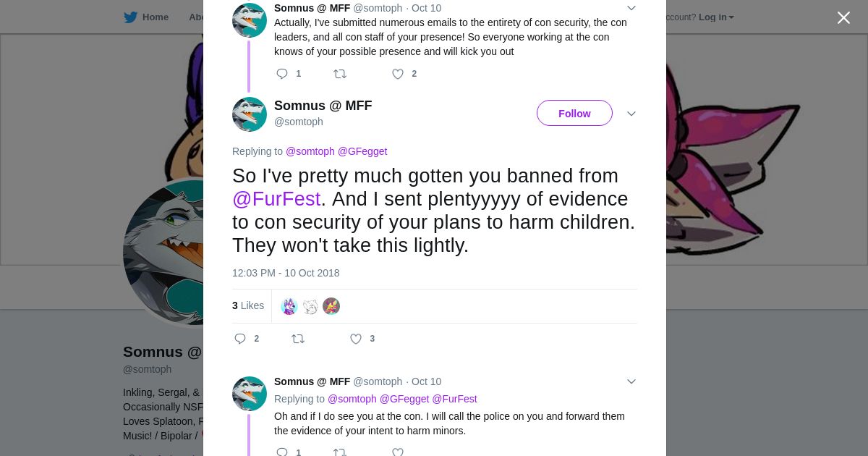Like the main tweet with the heart
This screenshot has width=868, height=456.
tap(356, 339)
